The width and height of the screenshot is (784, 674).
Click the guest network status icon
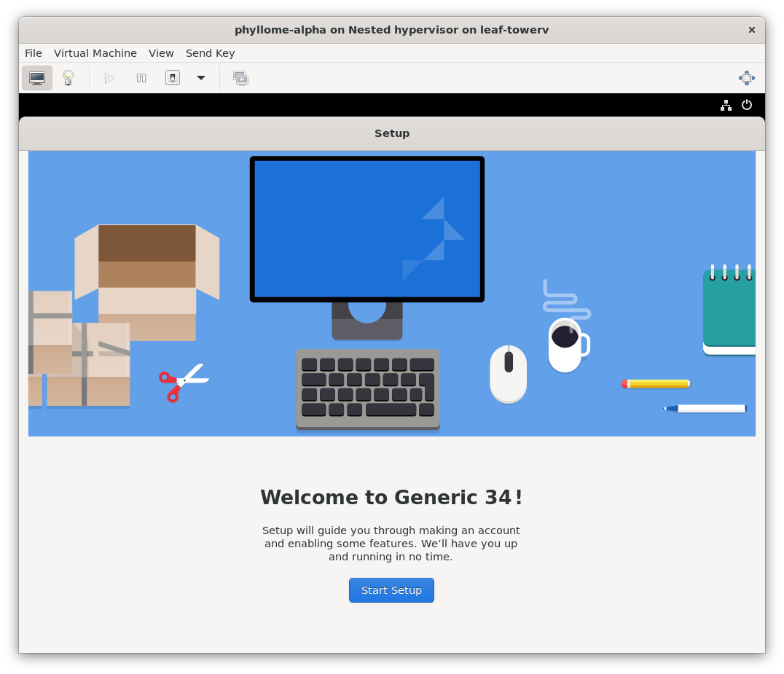click(x=726, y=105)
